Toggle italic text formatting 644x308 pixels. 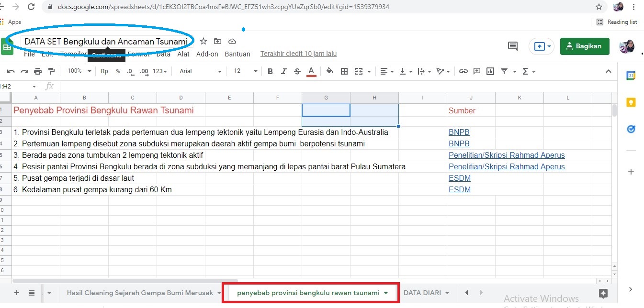click(x=283, y=71)
